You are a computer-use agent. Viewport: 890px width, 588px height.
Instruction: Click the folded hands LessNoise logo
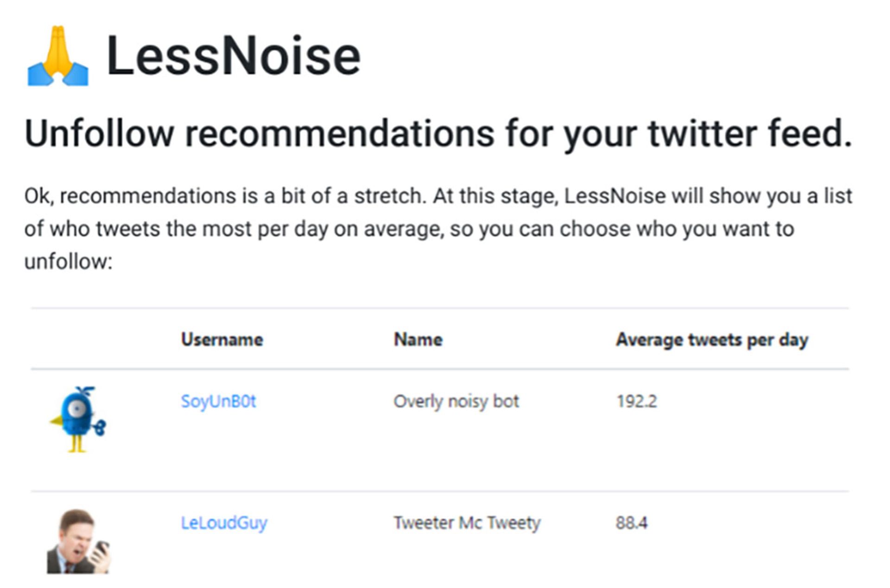(57, 56)
